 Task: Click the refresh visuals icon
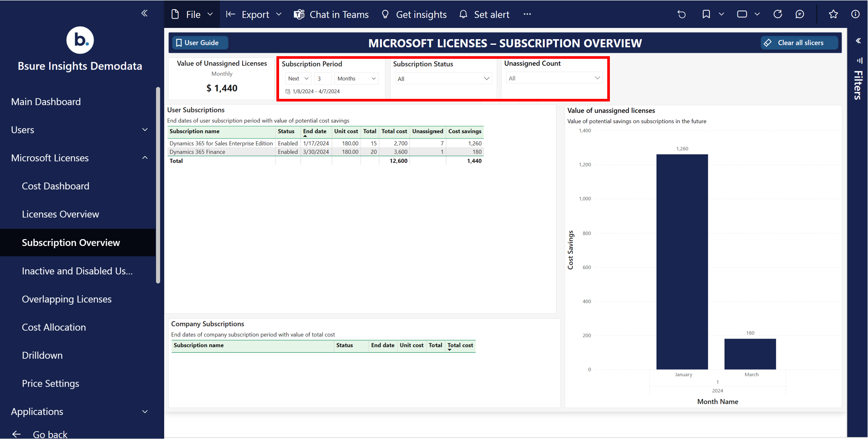coord(777,14)
